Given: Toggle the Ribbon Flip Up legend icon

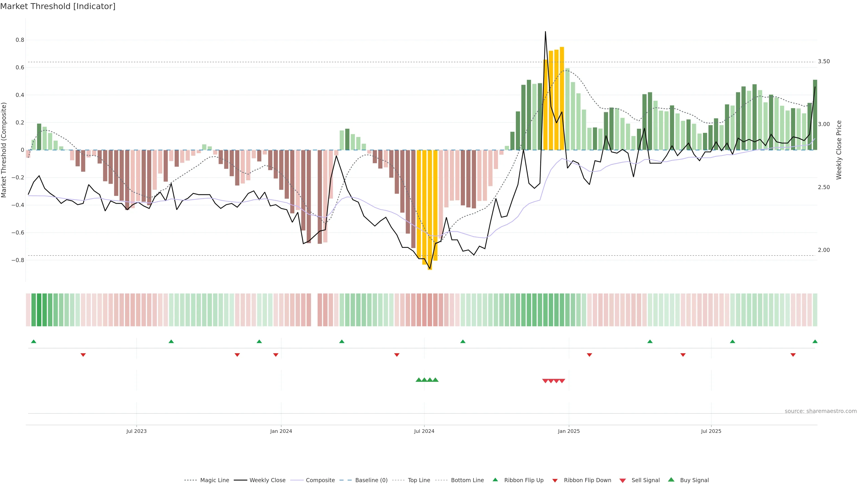Looking at the screenshot, I should (495, 480).
